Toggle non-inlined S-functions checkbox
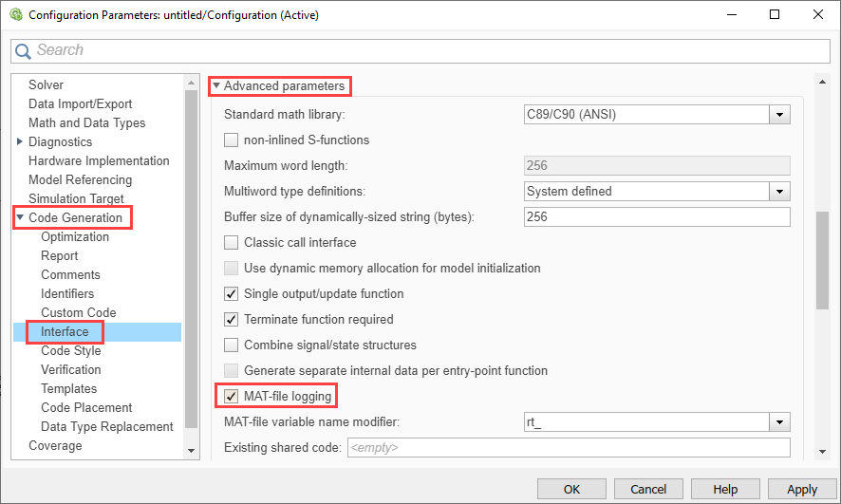The width and height of the screenshot is (841, 504). [232, 140]
